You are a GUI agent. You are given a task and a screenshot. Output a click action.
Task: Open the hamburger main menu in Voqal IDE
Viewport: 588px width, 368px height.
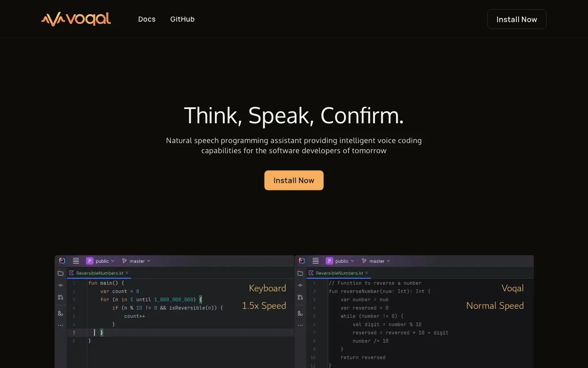(316, 261)
